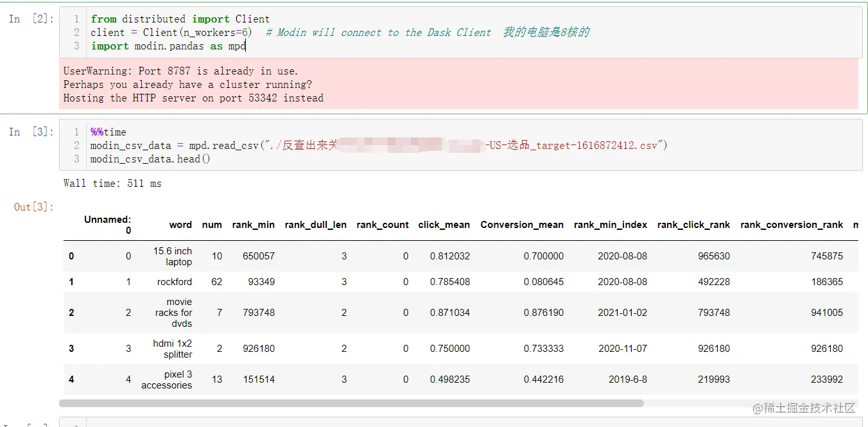Viewport: 868px width, 427px height.
Task: Click the 'Perhaps you already have a cluster' line
Action: [187, 85]
